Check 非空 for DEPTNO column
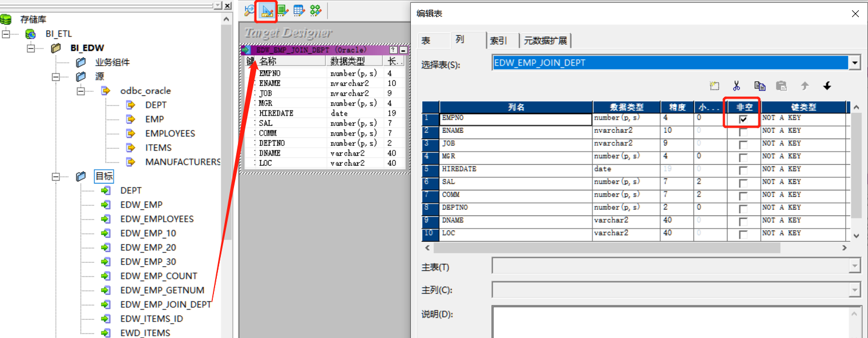This screenshot has height=338, width=868. (743, 209)
